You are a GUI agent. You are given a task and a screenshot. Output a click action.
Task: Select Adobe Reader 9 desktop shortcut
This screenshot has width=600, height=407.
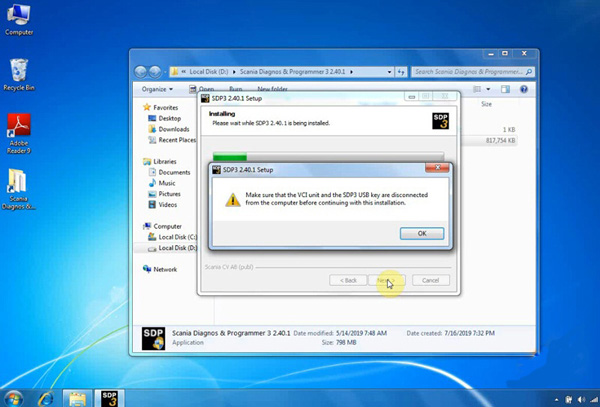(19, 134)
